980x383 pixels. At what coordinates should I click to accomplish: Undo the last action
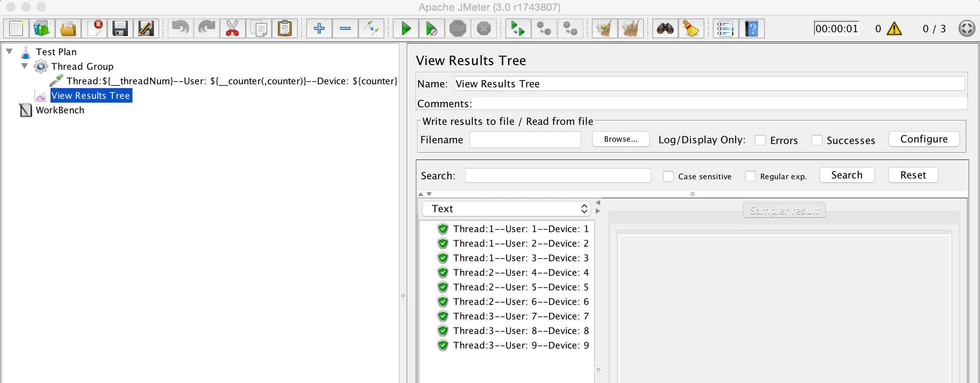tap(181, 28)
